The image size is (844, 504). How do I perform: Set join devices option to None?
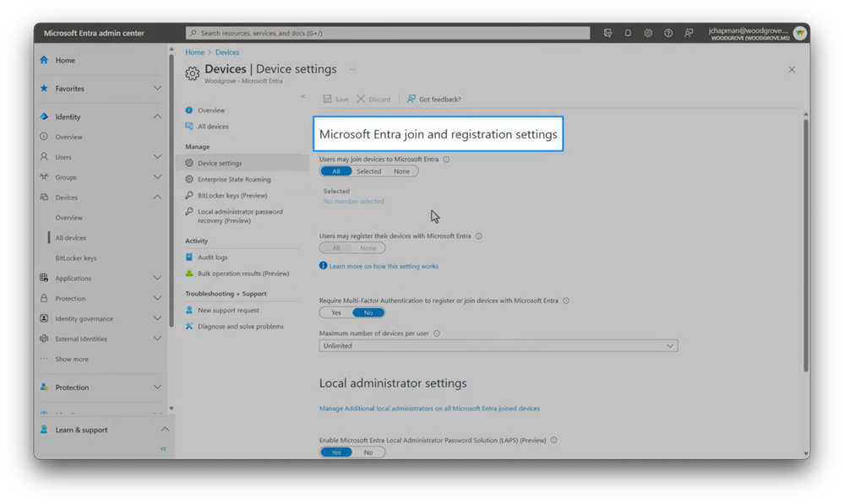(x=401, y=171)
